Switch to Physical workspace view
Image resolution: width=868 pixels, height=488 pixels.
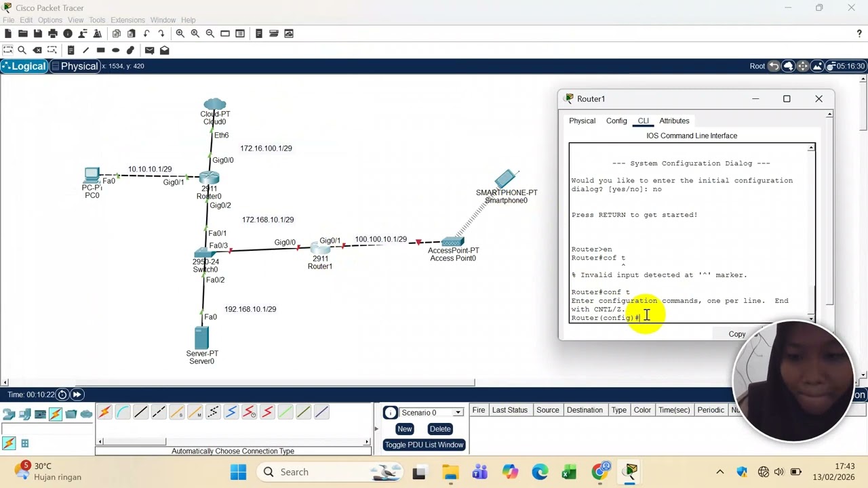74,66
